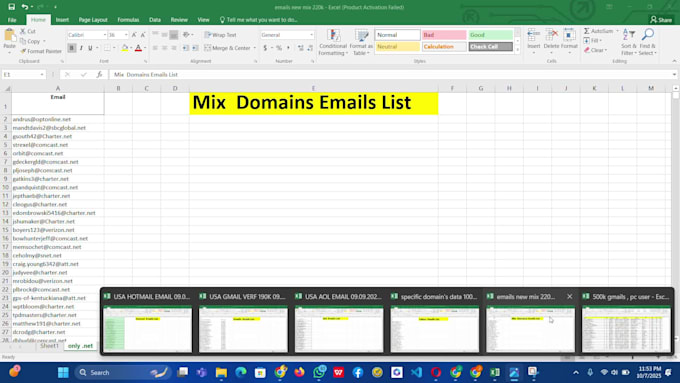The image size is (680, 383).
Task: Open Sort & Filter
Action: click(x=628, y=42)
